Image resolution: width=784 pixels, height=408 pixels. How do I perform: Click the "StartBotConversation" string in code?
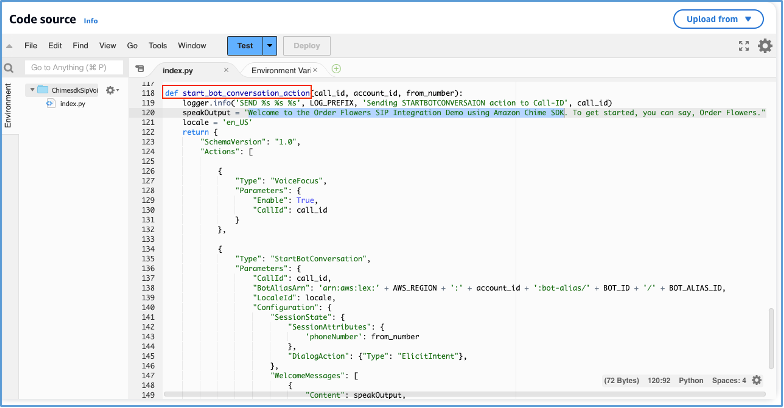[319, 258]
